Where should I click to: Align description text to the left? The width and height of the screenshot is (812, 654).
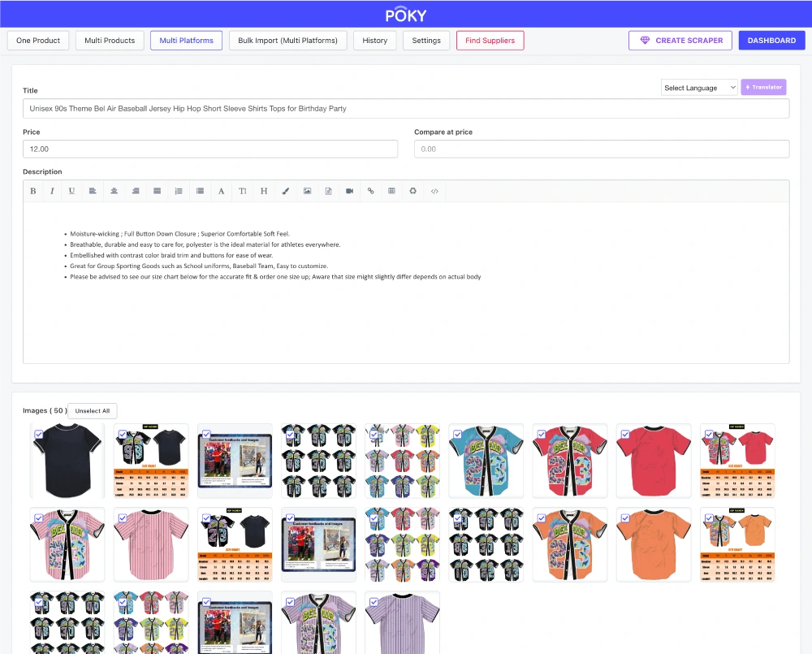tap(93, 191)
